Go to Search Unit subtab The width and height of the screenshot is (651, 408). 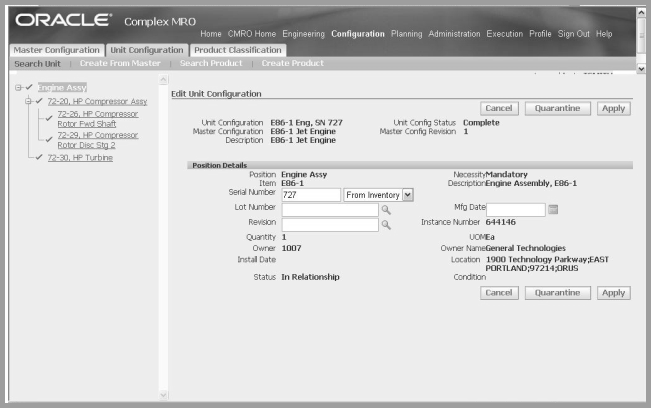point(37,64)
